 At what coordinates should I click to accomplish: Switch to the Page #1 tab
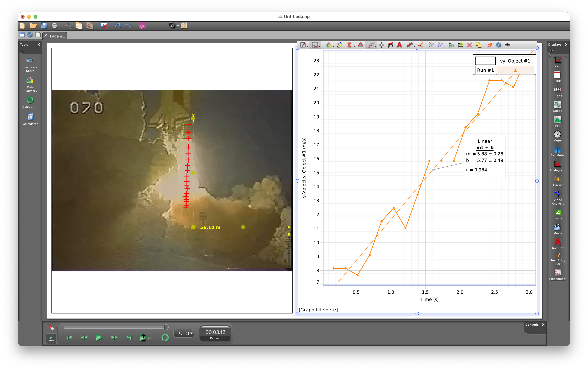pos(57,36)
